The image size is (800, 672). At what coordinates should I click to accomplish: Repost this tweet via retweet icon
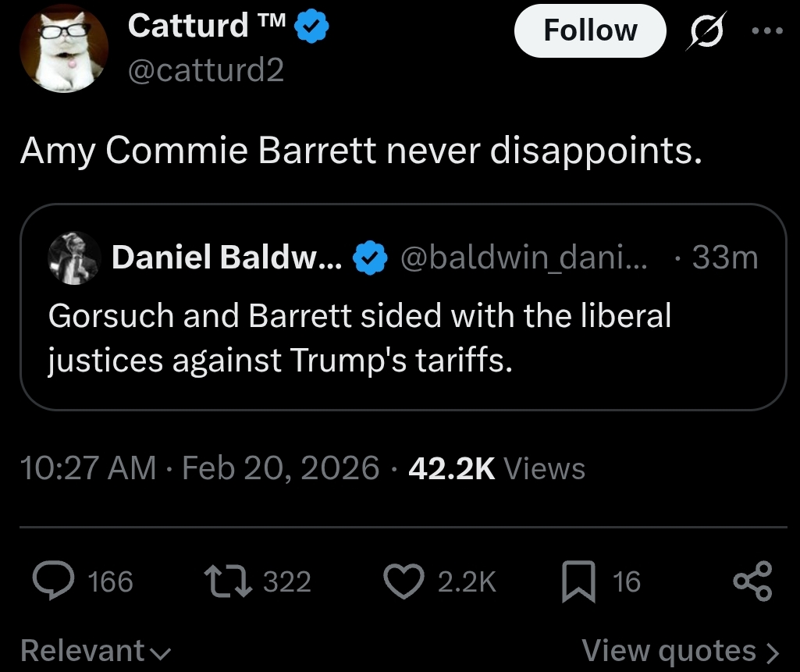[226, 581]
